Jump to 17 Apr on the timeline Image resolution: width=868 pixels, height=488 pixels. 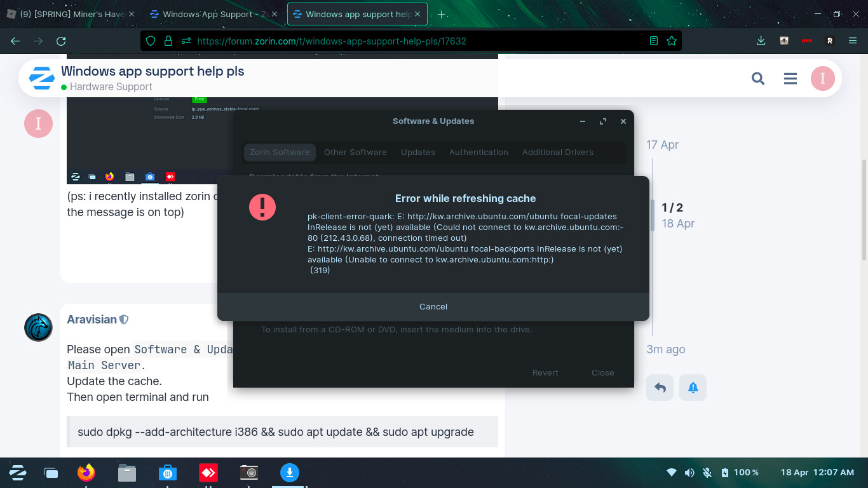point(662,145)
